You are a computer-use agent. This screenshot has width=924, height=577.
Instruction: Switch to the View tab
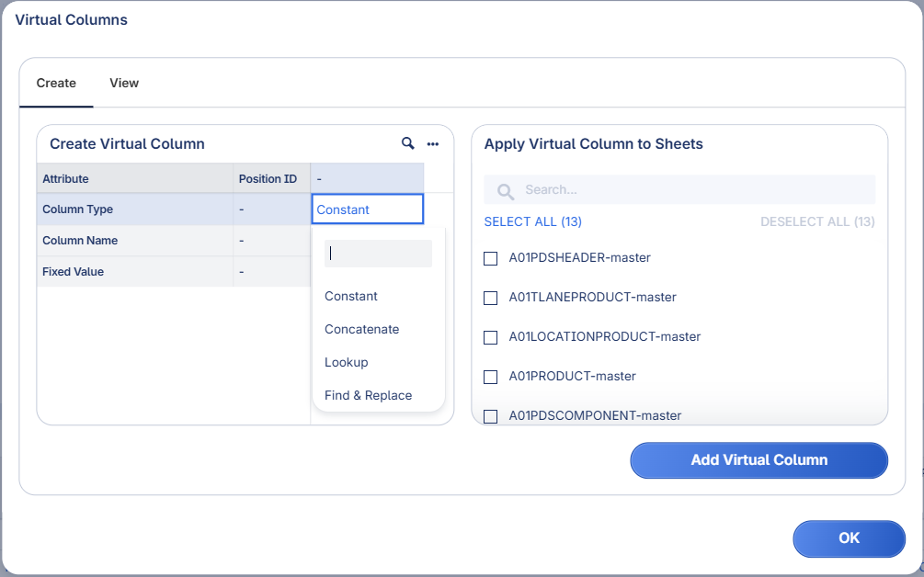coord(124,83)
